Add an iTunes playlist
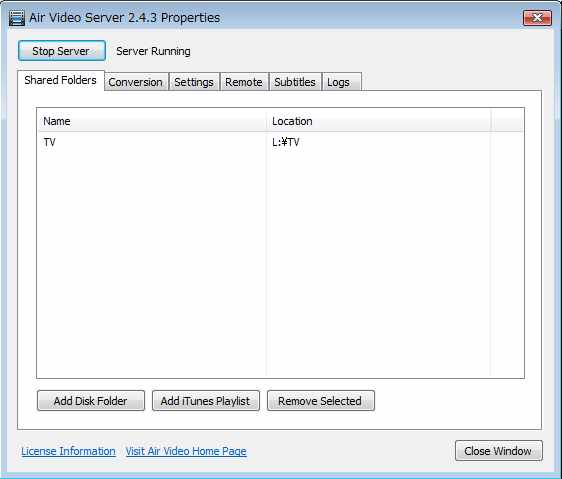Viewport: 562px width, 479px height. coord(206,400)
